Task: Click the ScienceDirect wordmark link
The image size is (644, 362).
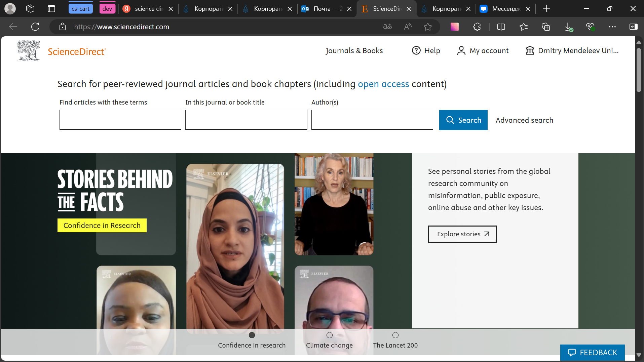Action: click(x=77, y=52)
